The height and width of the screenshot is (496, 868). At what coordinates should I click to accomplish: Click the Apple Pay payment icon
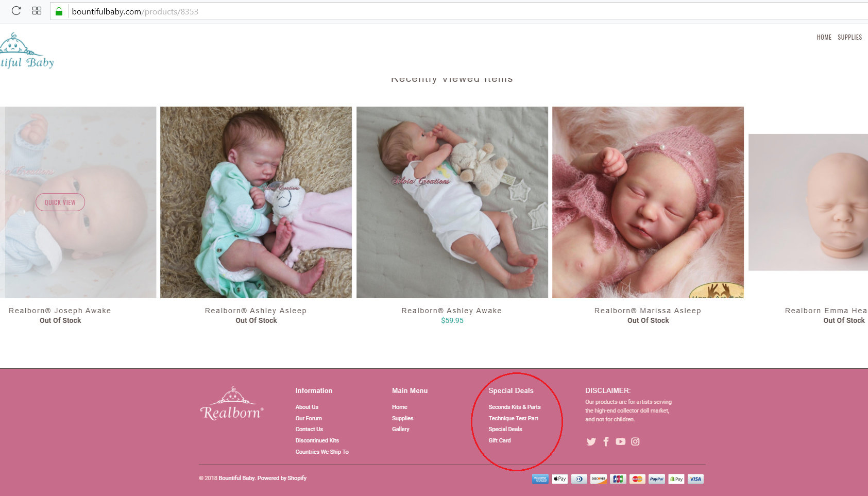click(560, 479)
